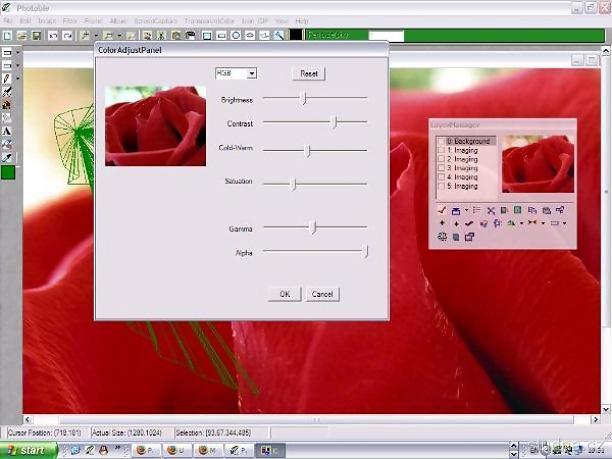Screen dimensions: 612x459
Task: Click the ellipse selection icon in the top toolbar
Action: pyautogui.click(x=236, y=35)
